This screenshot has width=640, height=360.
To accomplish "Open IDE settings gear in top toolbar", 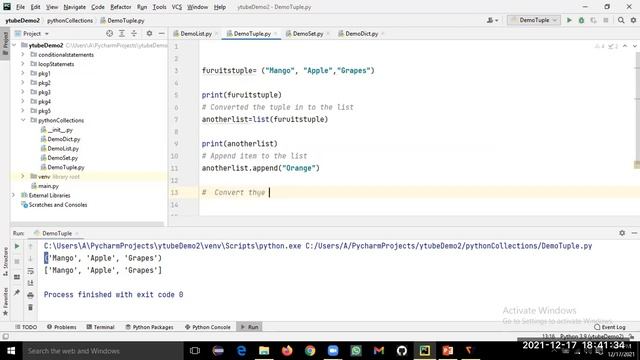I will 633,20.
